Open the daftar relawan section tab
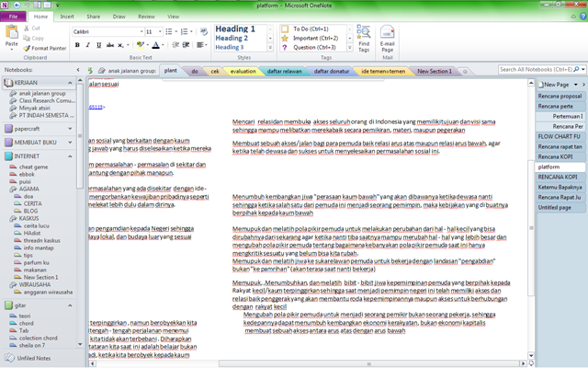Screen dimensions: 588x368 click(284, 71)
